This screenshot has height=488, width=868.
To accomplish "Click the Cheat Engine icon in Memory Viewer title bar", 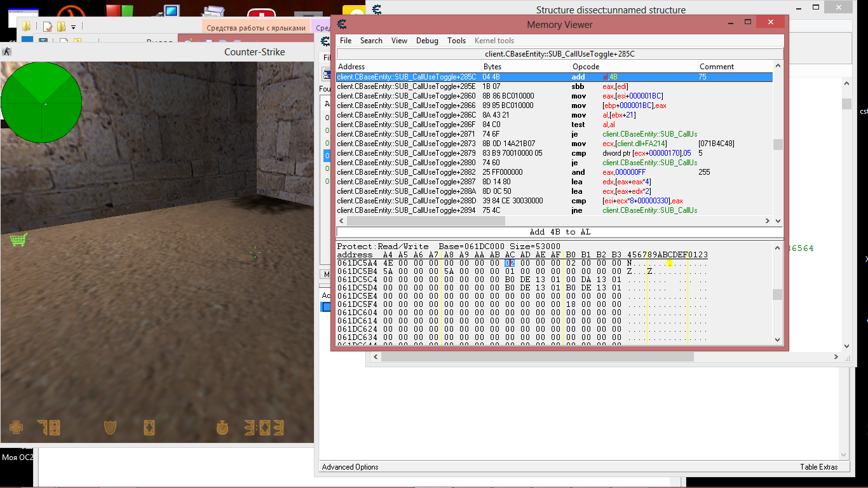I will 342,24.
